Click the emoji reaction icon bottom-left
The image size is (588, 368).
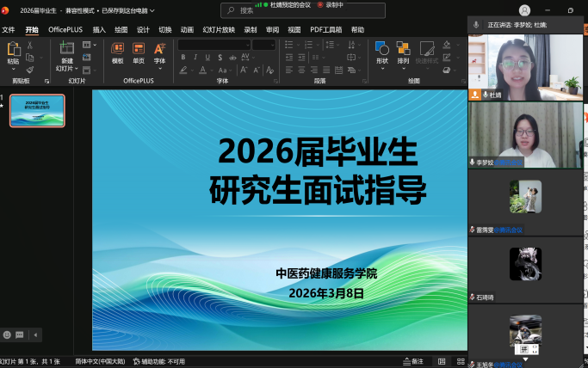point(8,334)
